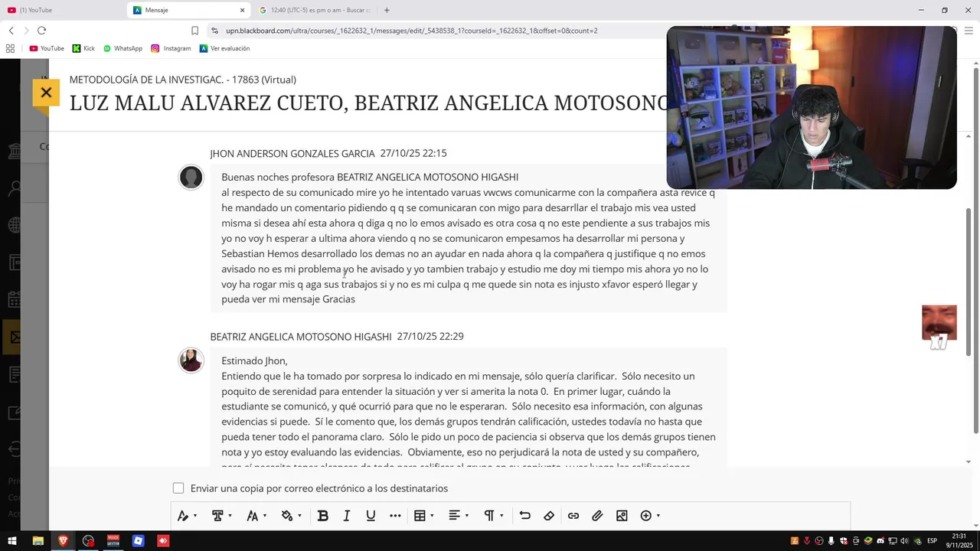Click timestamp '27/10/25 22:29'

pos(430,337)
